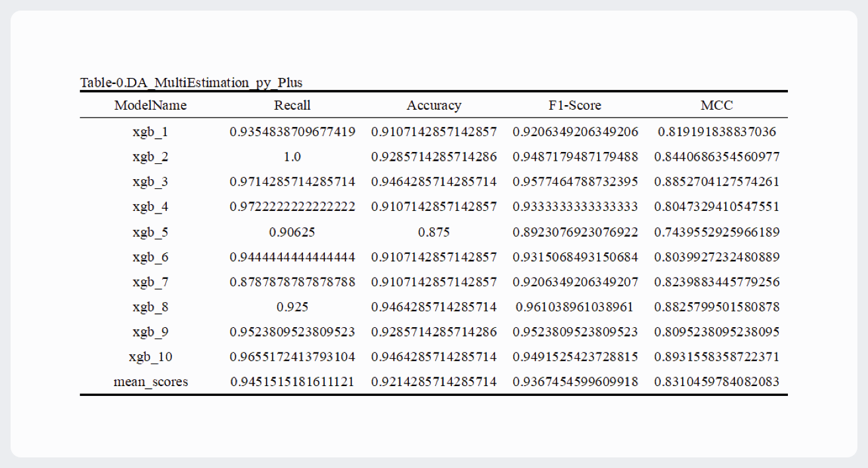Click the ModelName column header
The image size is (868, 468).
(150, 105)
